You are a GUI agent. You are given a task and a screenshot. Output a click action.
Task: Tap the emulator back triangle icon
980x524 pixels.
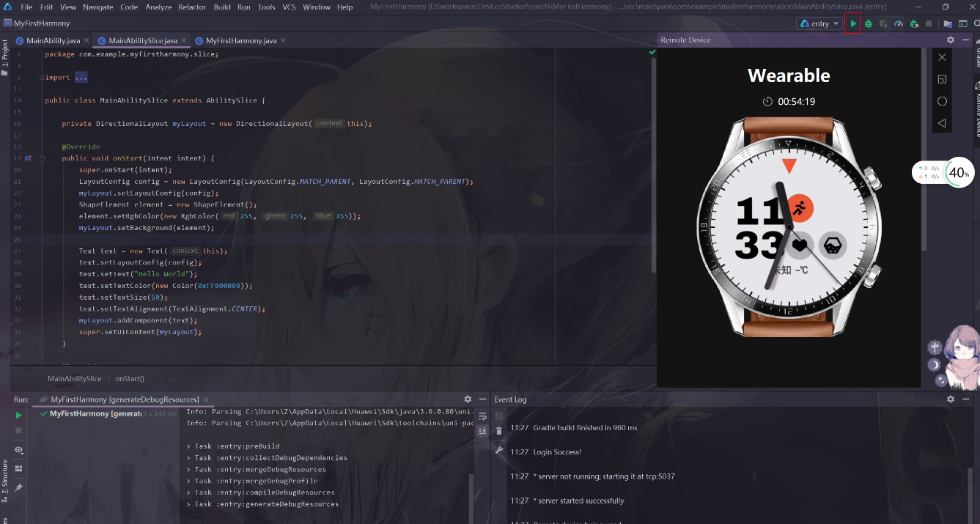pyautogui.click(x=943, y=123)
